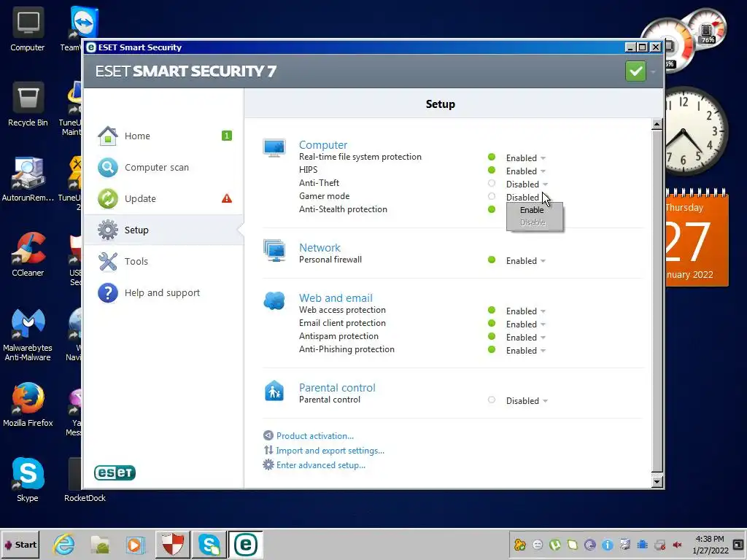Image resolution: width=747 pixels, height=560 pixels.
Task: Open the Antispam protection Enabled dropdown
Action: pyautogui.click(x=526, y=337)
